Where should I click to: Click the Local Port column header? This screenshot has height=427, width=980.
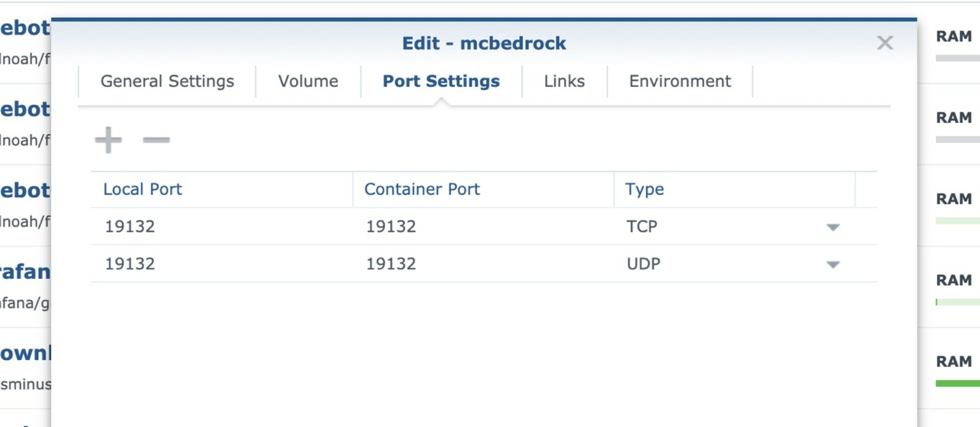tap(142, 189)
